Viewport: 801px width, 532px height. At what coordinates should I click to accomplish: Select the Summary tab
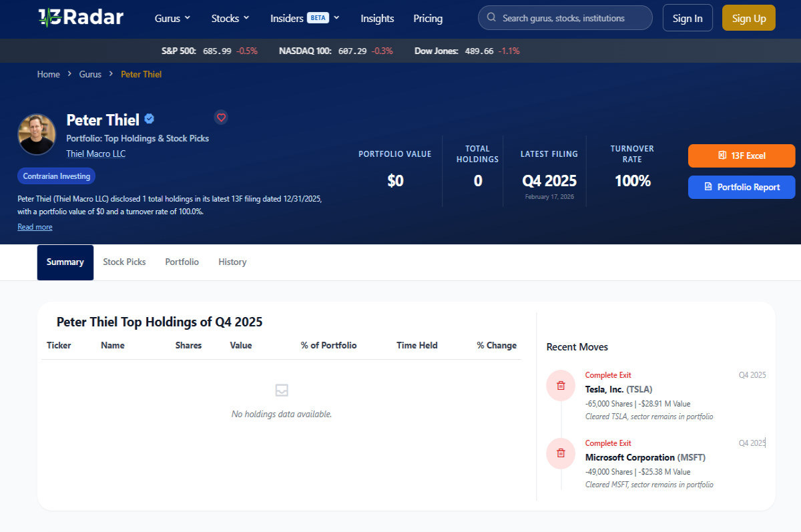(x=65, y=262)
